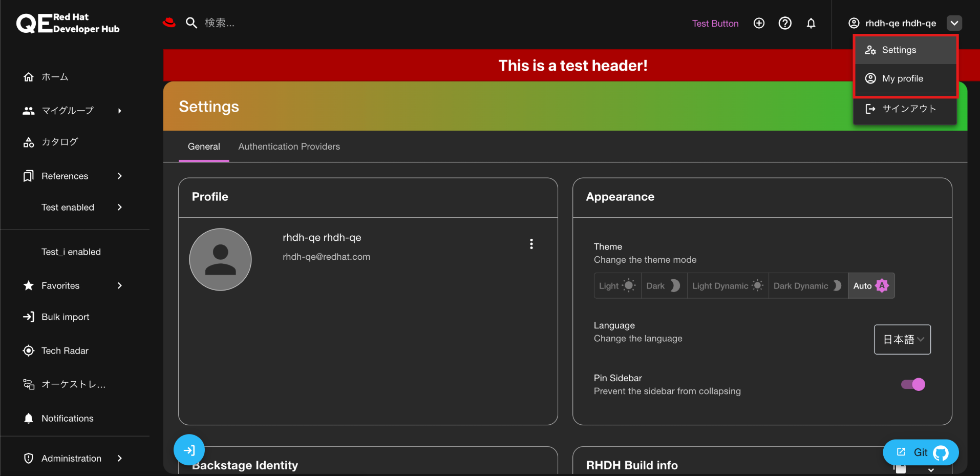This screenshot has width=980, height=476.
Task: Open the profile card three-dot menu
Action: [x=531, y=244]
